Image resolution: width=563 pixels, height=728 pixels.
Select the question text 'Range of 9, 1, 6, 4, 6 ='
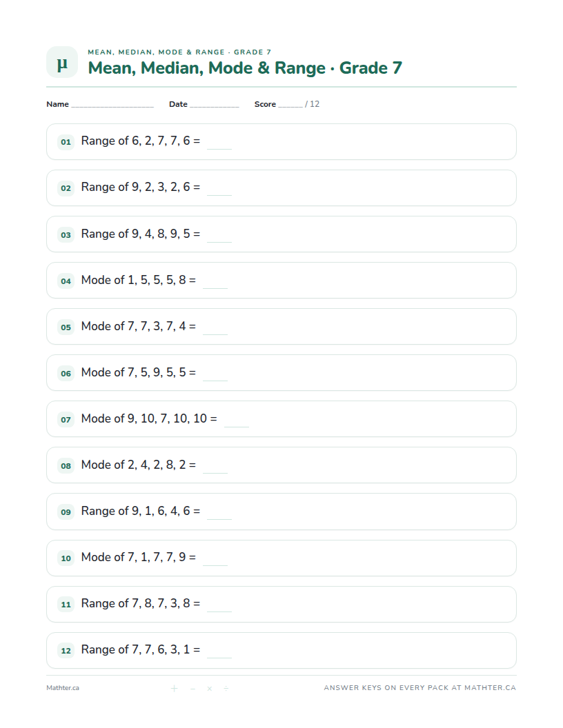tap(141, 511)
